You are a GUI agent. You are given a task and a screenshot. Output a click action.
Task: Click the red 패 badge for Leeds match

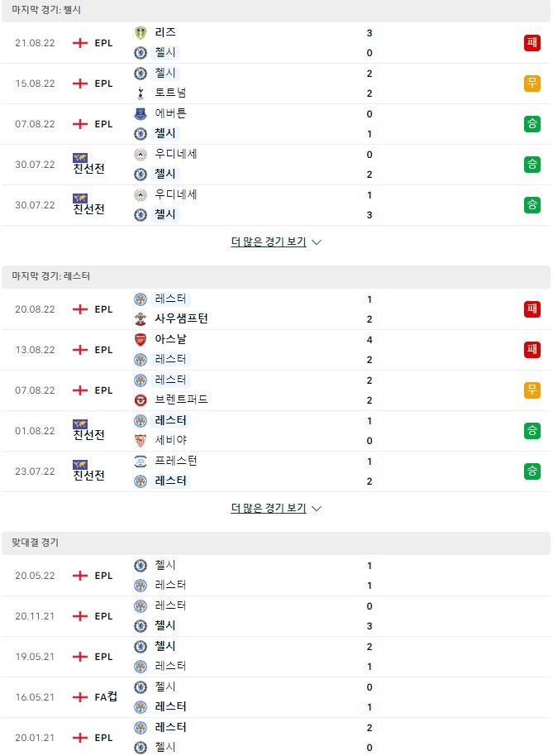(x=532, y=43)
